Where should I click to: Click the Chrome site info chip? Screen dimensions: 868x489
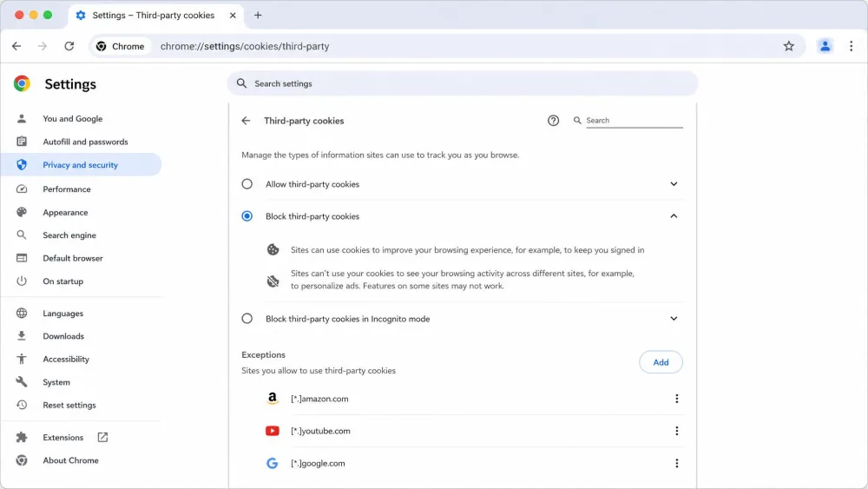tap(120, 46)
